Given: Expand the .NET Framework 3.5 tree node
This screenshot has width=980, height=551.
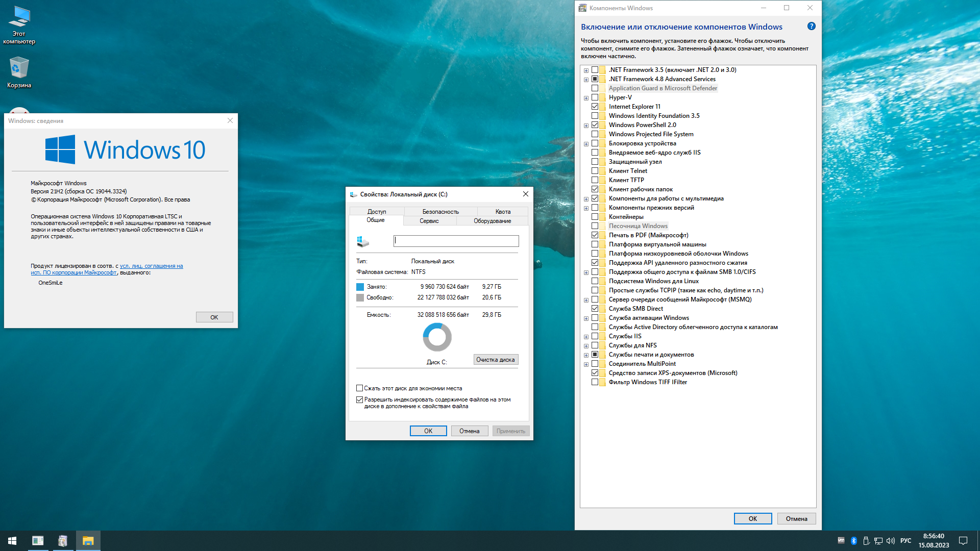Looking at the screenshot, I should click(586, 70).
